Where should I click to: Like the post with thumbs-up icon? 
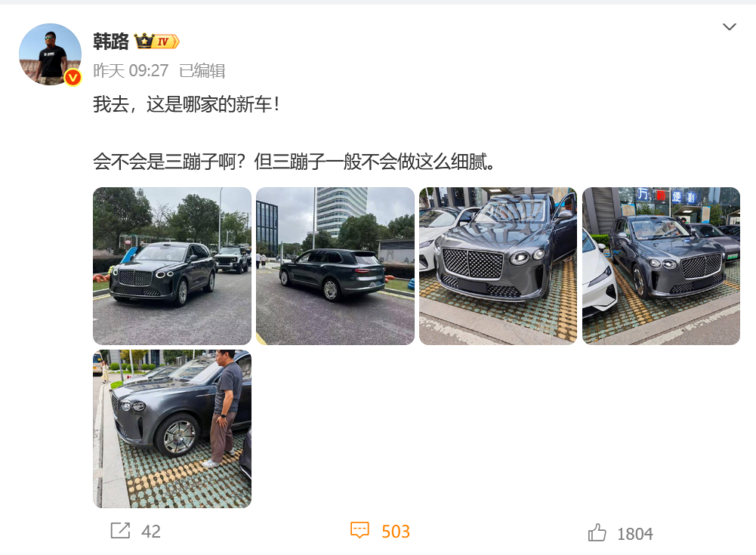[x=597, y=532]
